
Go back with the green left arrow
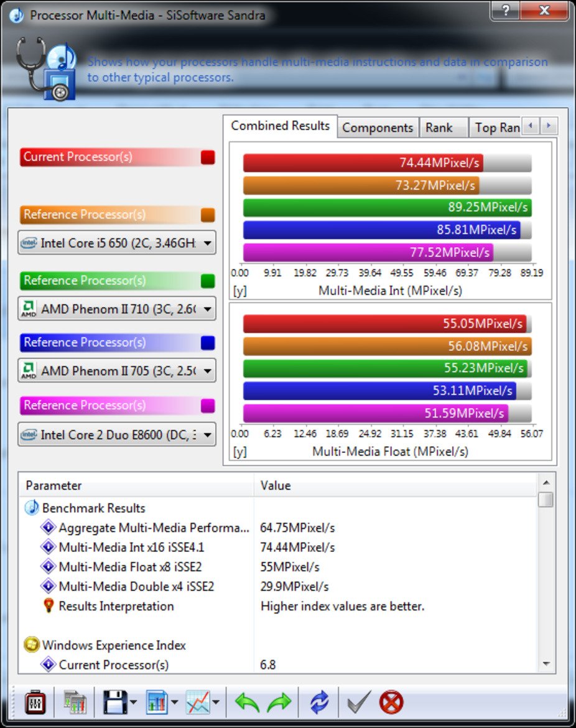click(x=246, y=702)
